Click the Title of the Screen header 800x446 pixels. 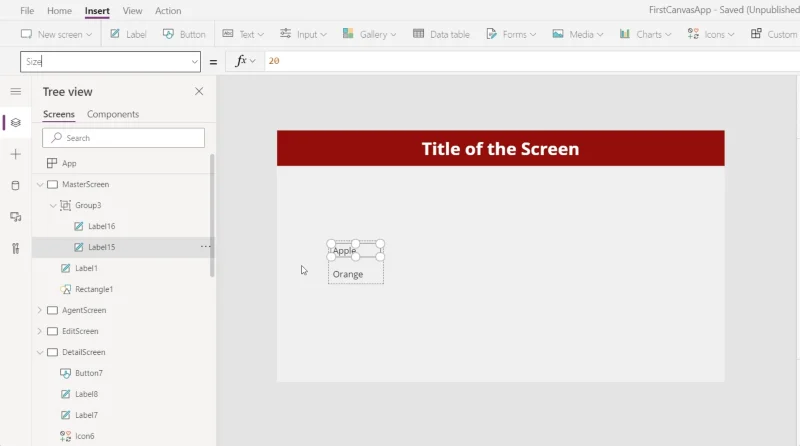[501, 148]
